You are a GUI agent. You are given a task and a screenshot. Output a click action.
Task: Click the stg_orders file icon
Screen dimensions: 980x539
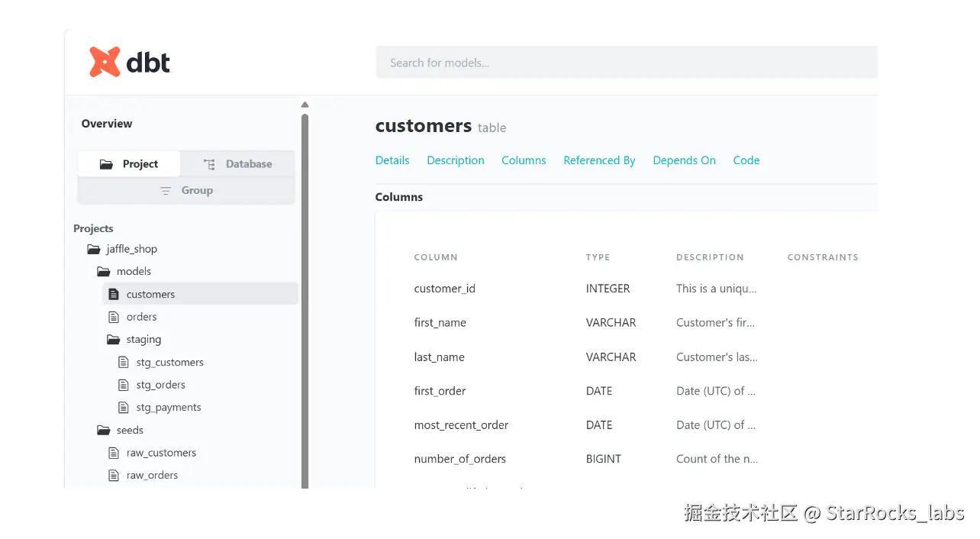124,385
